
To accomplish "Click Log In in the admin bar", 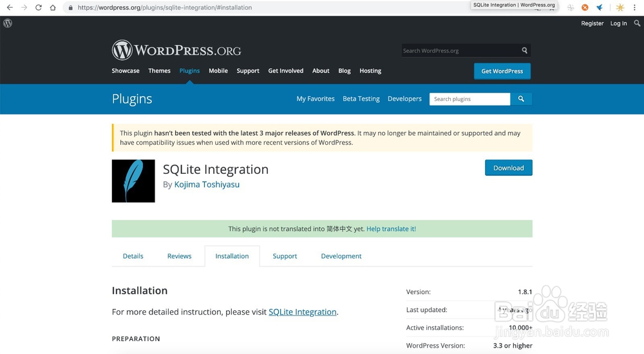I will [618, 23].
